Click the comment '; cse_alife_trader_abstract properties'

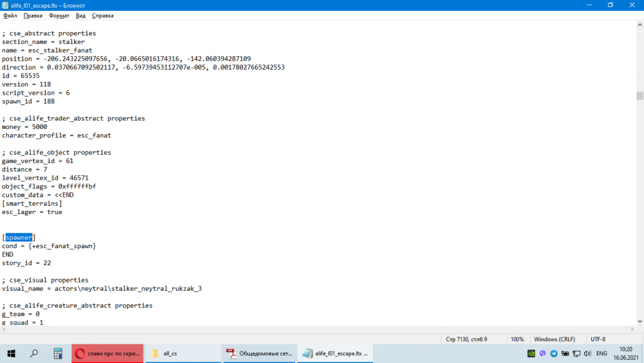[x=73, y=119]
